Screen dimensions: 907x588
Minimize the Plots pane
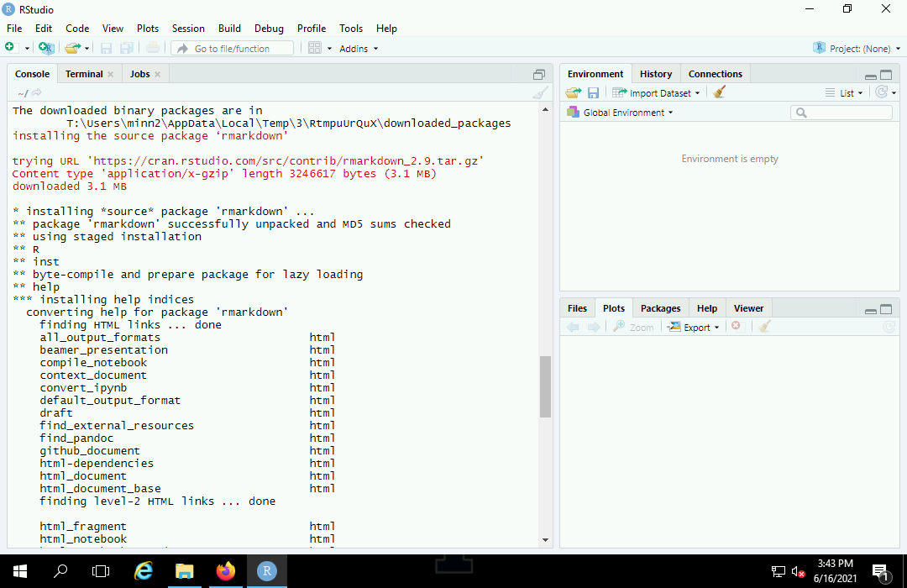point(870,310)
